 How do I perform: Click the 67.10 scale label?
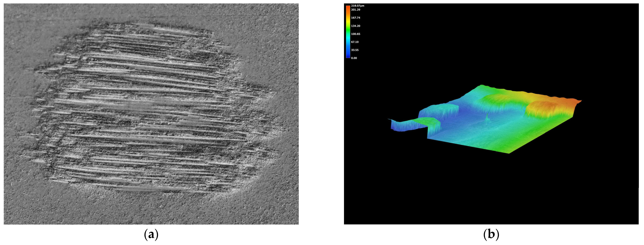coord(355,42)
